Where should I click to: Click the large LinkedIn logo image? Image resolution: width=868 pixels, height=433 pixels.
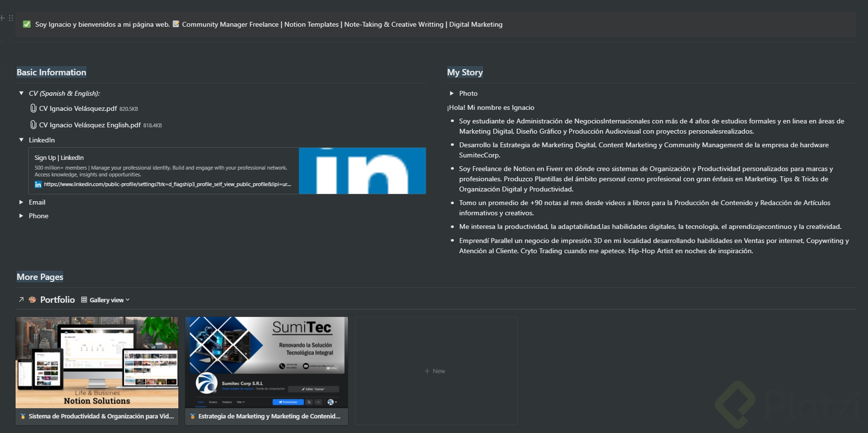pyautogui.click(x=363, y=171)
